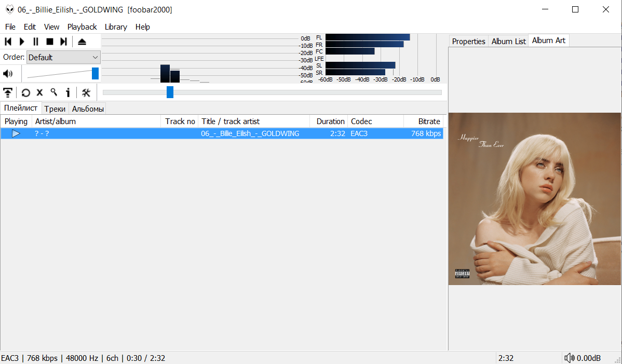This screenshot has height=364, width=622.
Task: Click the circular reload arrow icon
Action: coord(26,93)
